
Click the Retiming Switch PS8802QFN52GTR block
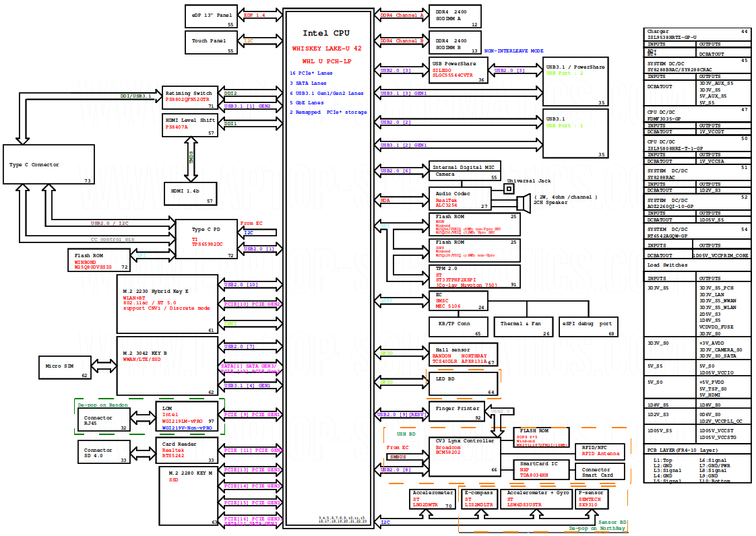point(190,99)
